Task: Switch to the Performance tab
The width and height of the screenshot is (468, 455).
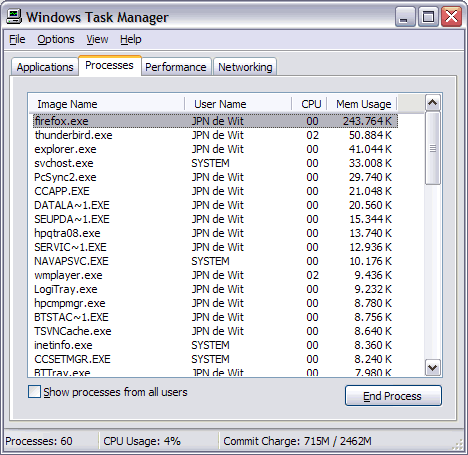Action: click(176, 67)
